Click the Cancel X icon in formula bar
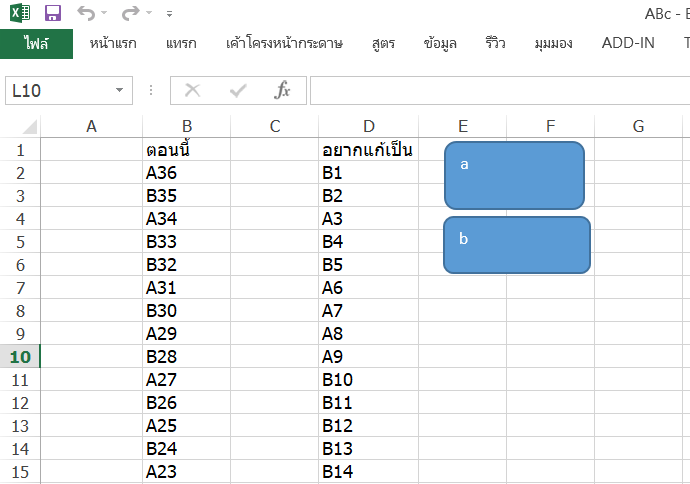Image resolution: width=690 pixels, height=484 pixels. tap(192, 91)
